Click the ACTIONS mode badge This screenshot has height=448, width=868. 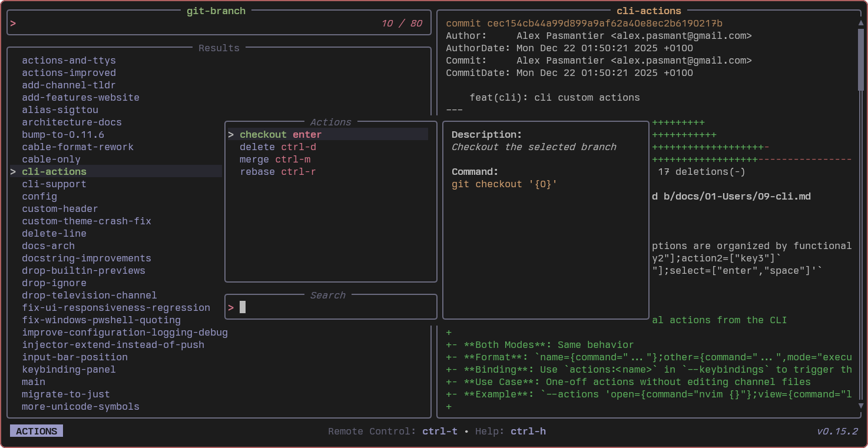click(x=37, y=432)
